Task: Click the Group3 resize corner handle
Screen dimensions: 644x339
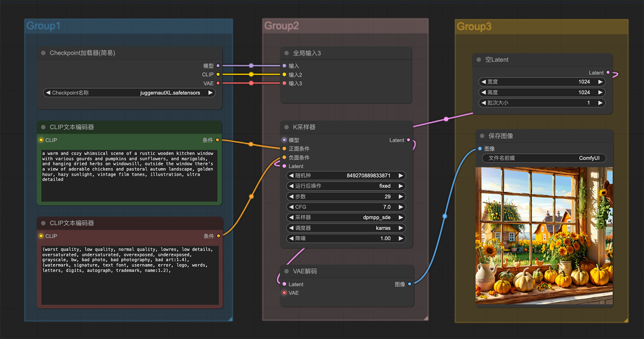Action: pos(626,320)
